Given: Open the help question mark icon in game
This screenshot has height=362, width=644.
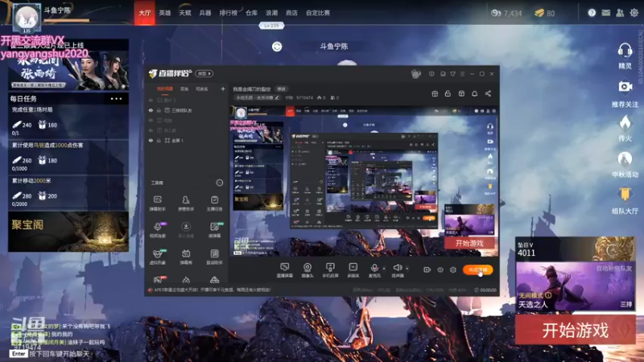Looking at the screenshot, I should coord(592,13).
